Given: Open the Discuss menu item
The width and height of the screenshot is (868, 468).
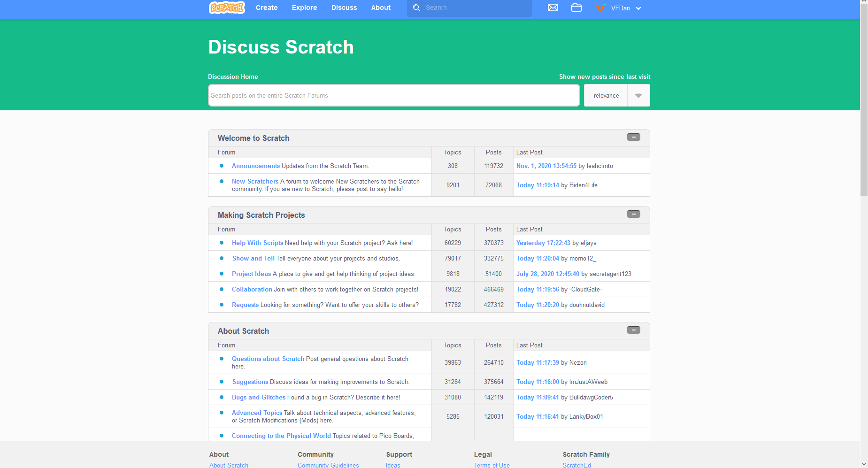Looking at the screenshot, I should pyautogui.click(x=344, y=8).
